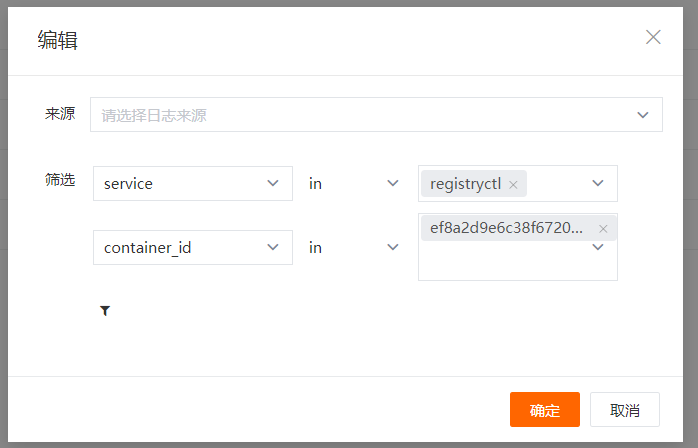Click operator chevron in container_id row
Screen dimensions: 698x448
point(393,248)
